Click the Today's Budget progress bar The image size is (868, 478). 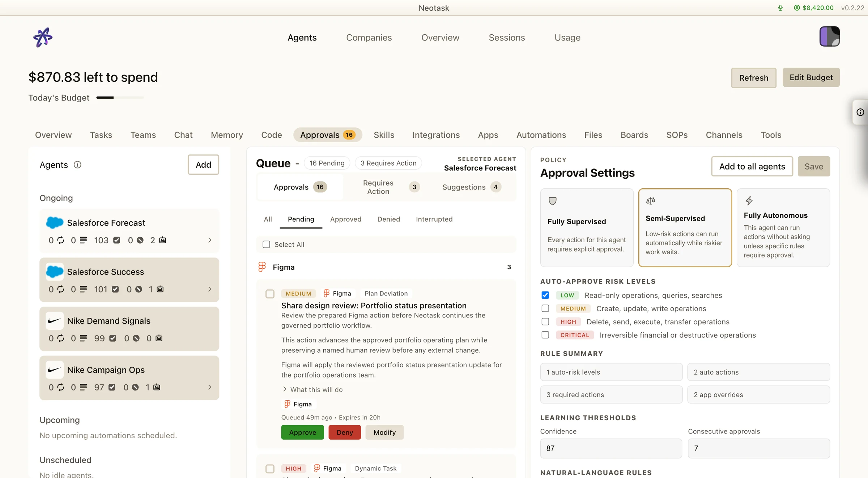[120, 98]
